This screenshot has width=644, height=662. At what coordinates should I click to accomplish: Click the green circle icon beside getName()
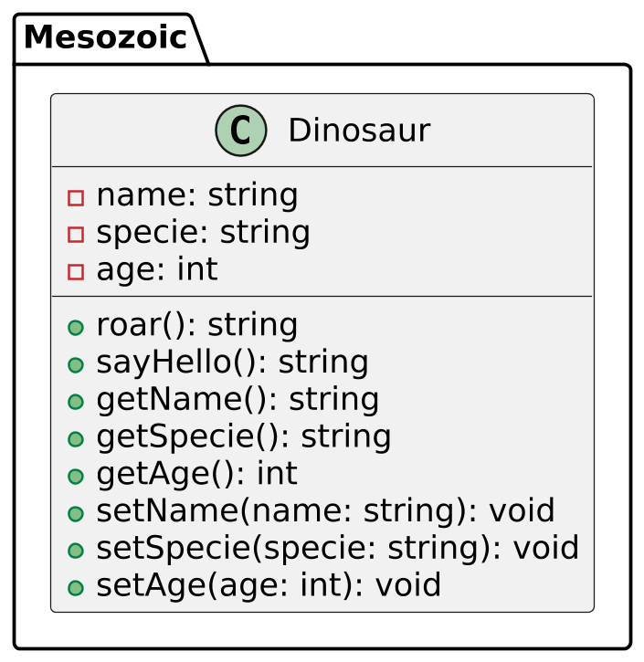76,402
